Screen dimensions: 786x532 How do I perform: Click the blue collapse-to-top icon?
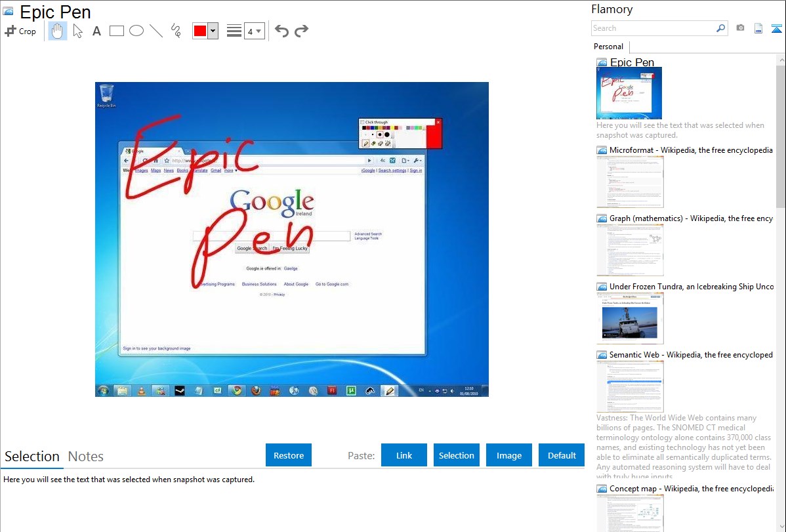coord(776,28)
